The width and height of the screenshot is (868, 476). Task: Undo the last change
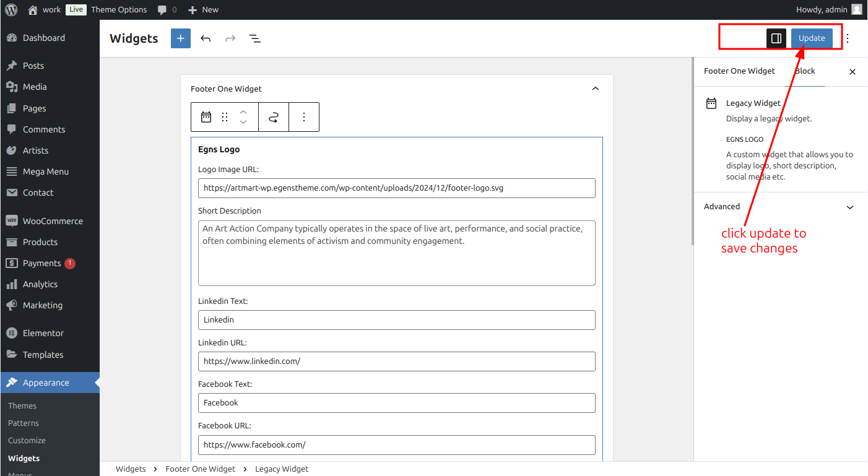(x=206, y=38)
